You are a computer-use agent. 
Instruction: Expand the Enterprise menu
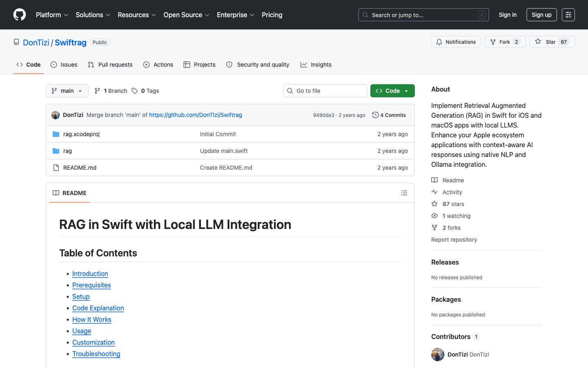coord(236,15)
